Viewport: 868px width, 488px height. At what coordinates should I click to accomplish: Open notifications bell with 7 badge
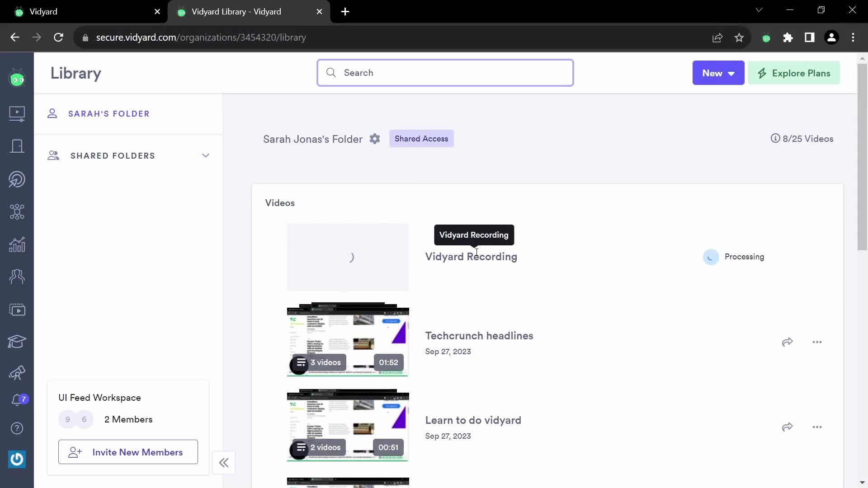coord(19,400)
